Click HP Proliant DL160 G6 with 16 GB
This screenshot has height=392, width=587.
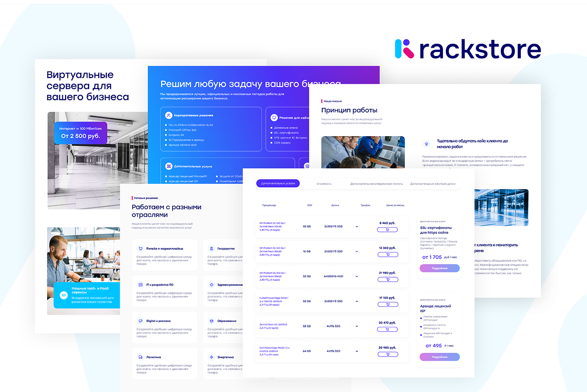pyautogui.click(x=273, y=251)
